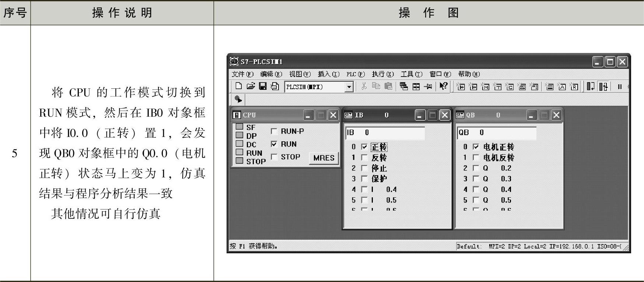Select the STOP mode checkbox
The image size is (644, 282).
point(274,157)
